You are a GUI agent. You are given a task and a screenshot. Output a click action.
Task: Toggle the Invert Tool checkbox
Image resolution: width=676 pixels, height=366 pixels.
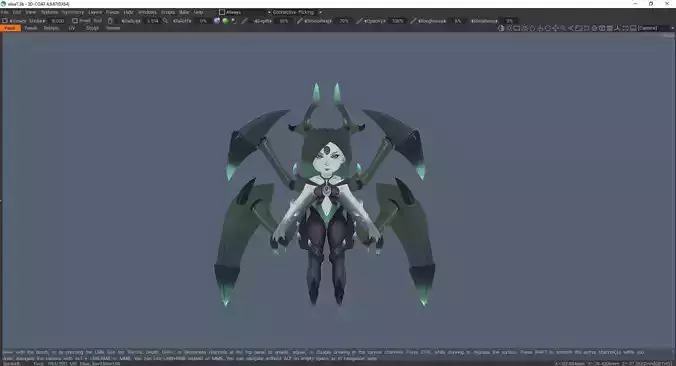[75, 21]
